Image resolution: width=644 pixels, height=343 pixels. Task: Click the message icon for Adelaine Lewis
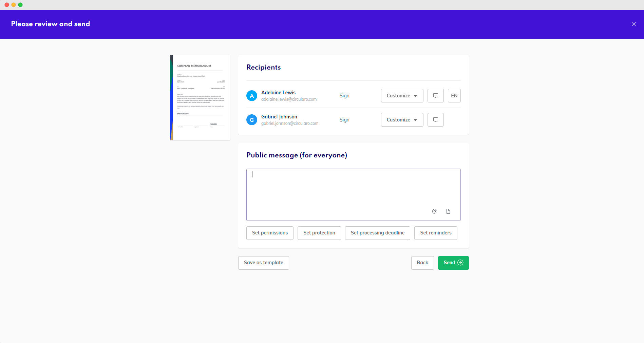pyautogui.click(x=435, y=96)
